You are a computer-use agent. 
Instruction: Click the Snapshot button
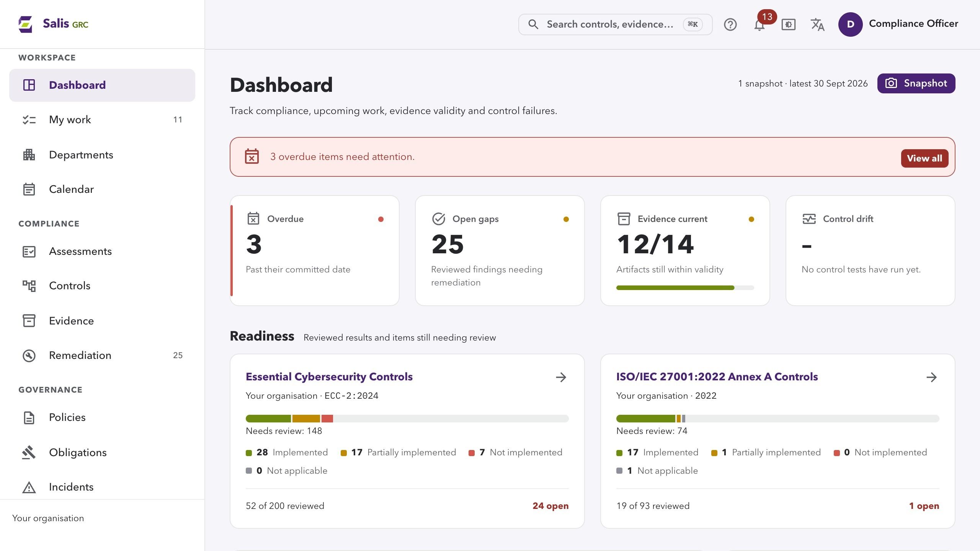tap(916, 83)
